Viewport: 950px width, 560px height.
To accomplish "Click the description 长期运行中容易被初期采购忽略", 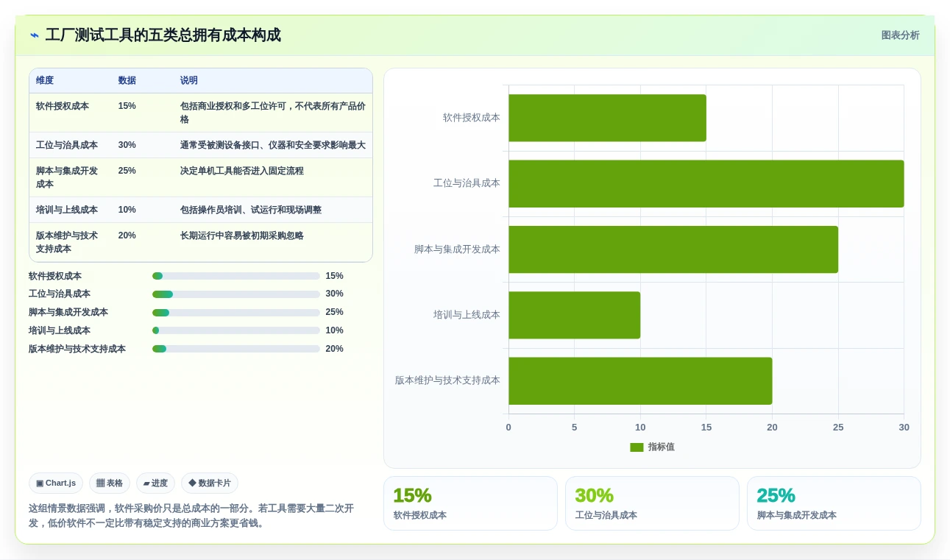I will (242, 235).
